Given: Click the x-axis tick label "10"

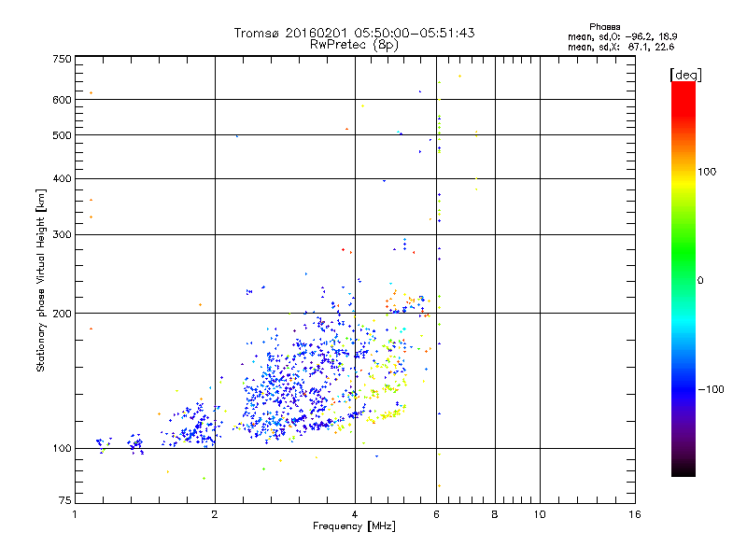Looking at the screenshot, I should [540, 514].
